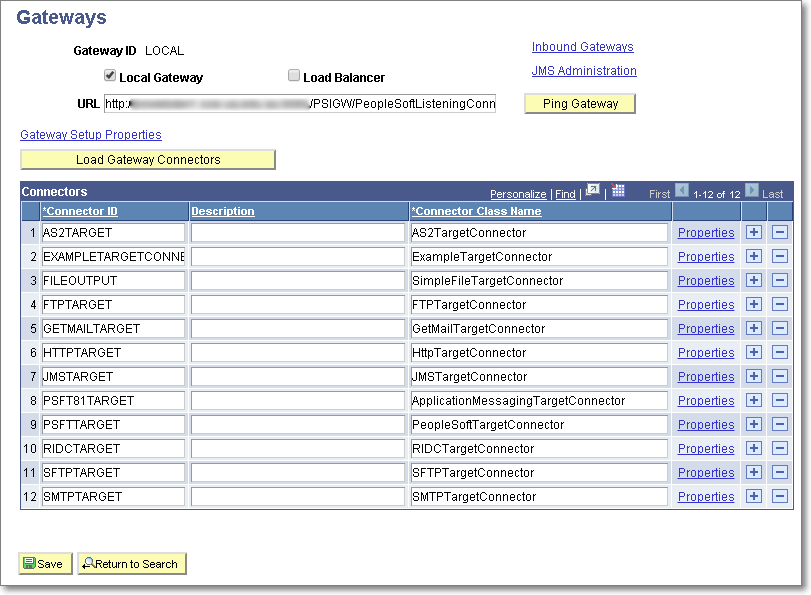The width and height of the screenshot is (811, 595).
Task: Enable the Load Balancer checkbox
Action: click(294, 75)
